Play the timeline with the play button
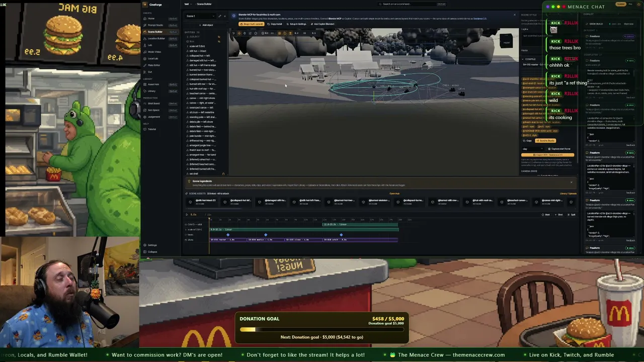The width and height of the screenshot is (644, 362). [x=187, y=215]
